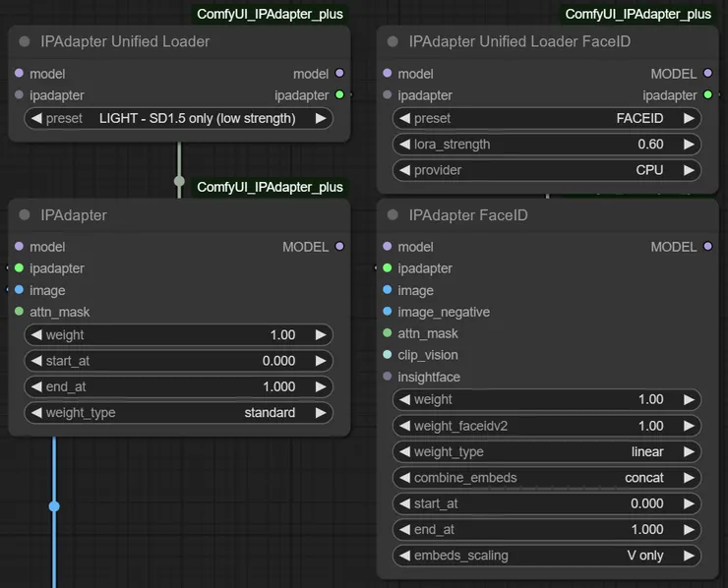Toggle collapse dot on IPAdapter node

coord(25,215)
